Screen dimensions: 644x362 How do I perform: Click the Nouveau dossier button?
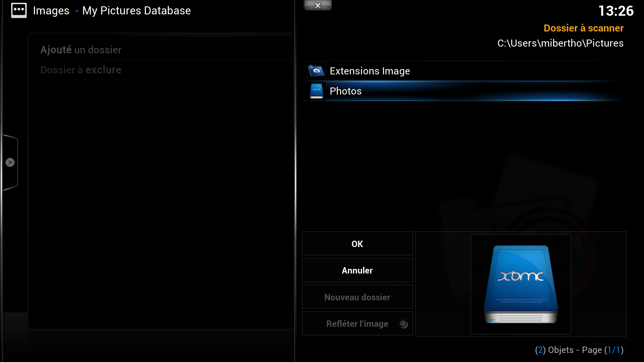357,297
